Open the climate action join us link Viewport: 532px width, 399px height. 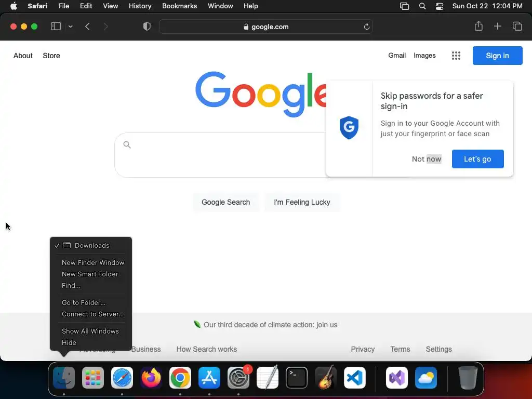click(270, 325)
